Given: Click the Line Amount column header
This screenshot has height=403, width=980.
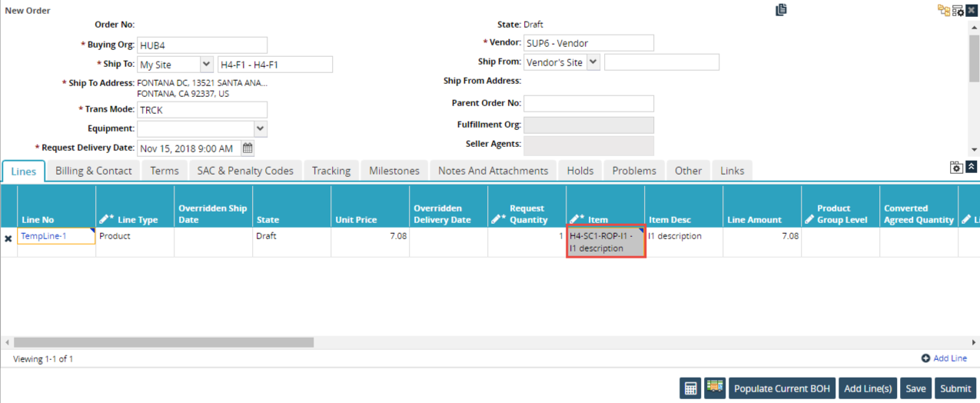Looking at the screenshot, I should [762, 206].
